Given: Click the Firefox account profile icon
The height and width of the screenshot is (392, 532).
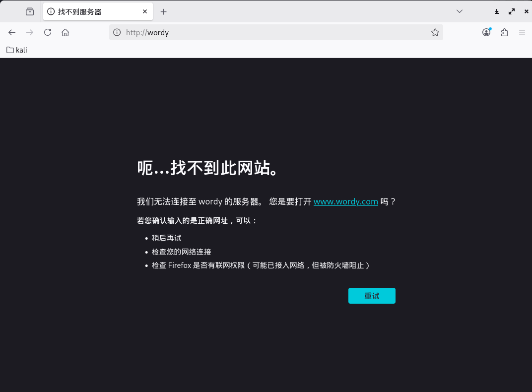Looking at the screenshot, I should (486, 32).
